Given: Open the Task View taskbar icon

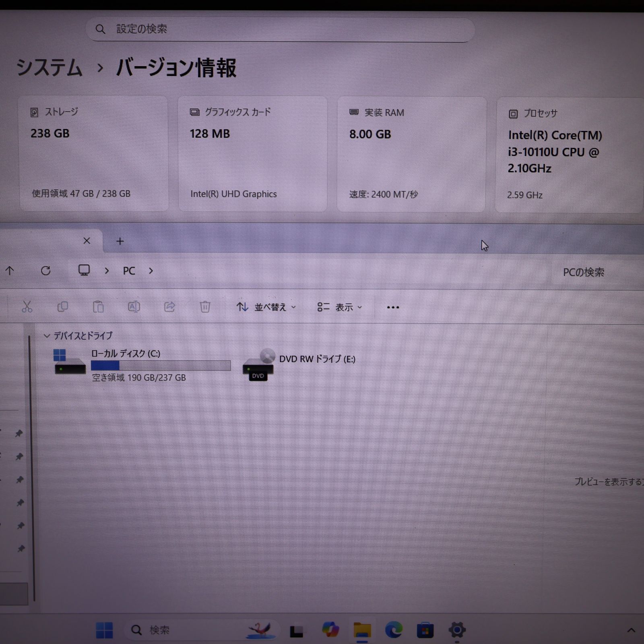Looking at the screenshot, I should click(x=297, y=631).
